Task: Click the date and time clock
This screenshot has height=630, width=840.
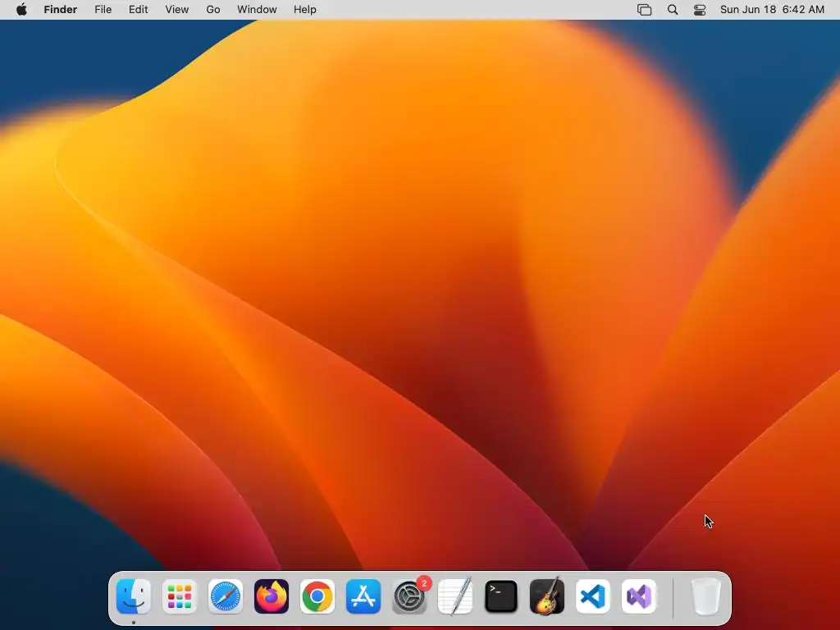Action: (772, 10)
